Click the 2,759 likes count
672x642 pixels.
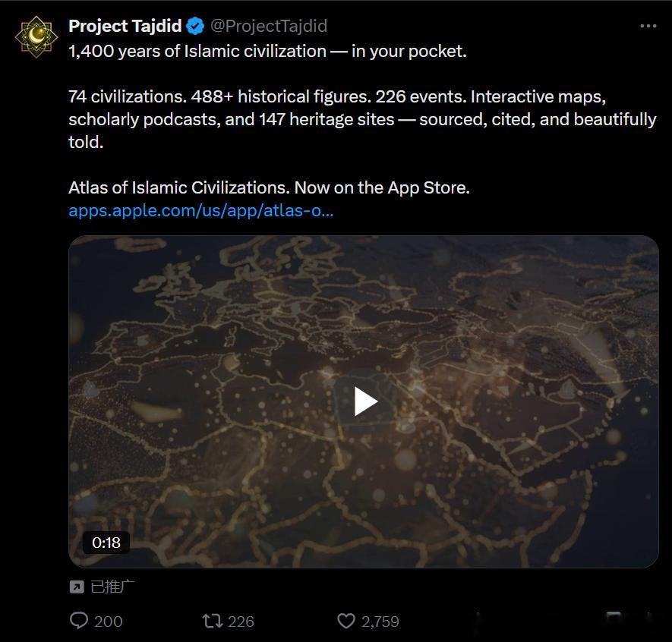[380, 622]
